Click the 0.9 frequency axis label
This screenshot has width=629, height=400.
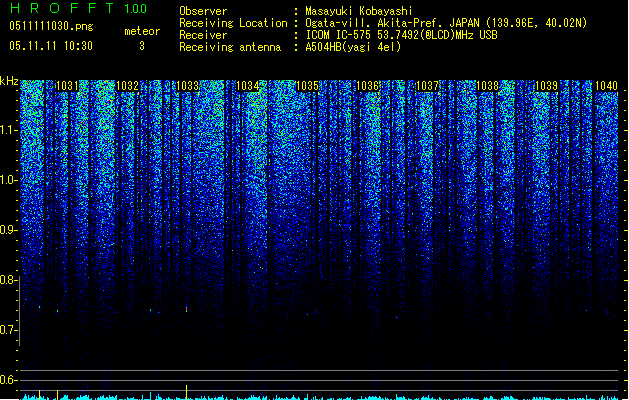(x=9, y=230)
